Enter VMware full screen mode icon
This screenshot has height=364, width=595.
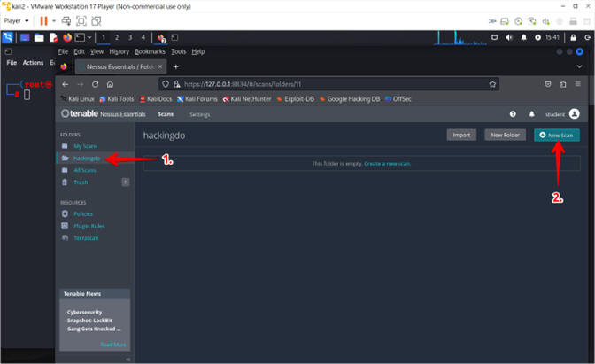(81, 21)
